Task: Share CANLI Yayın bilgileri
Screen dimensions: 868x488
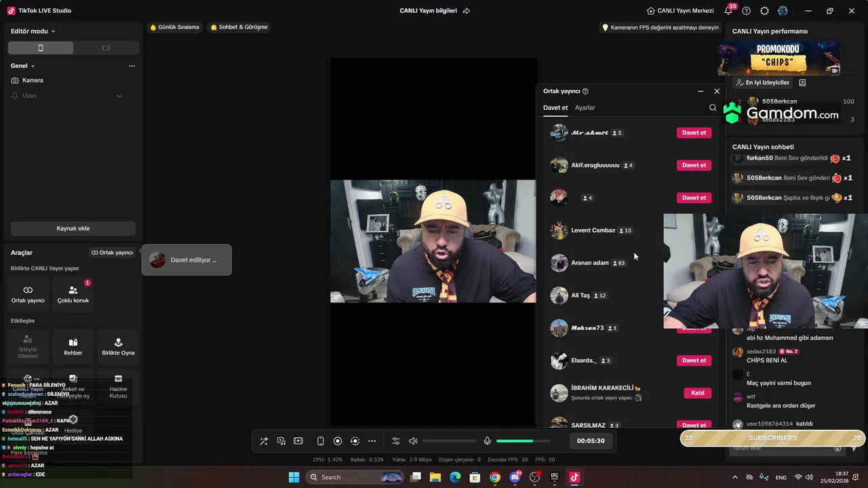Action: pos(467,11)
